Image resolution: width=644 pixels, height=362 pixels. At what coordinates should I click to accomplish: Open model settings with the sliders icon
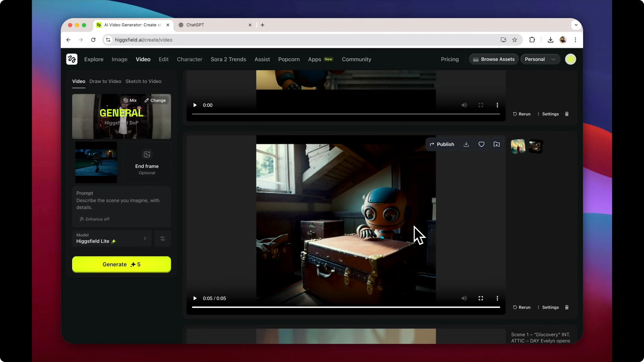(163, 238)
